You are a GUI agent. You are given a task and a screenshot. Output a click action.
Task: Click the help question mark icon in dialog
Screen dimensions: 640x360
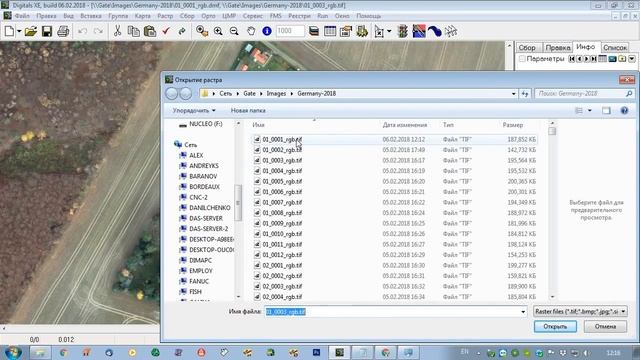click(x=624, y=111)
